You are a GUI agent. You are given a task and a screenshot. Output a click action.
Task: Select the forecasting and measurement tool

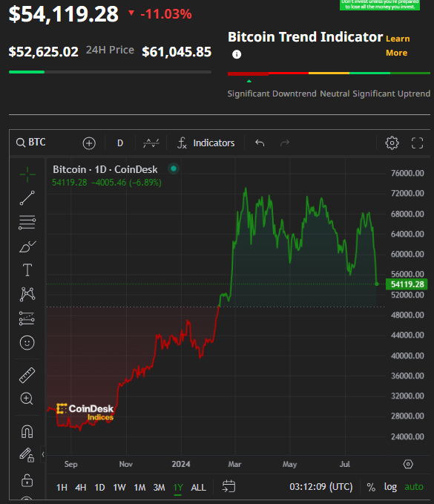pos(27,318)
